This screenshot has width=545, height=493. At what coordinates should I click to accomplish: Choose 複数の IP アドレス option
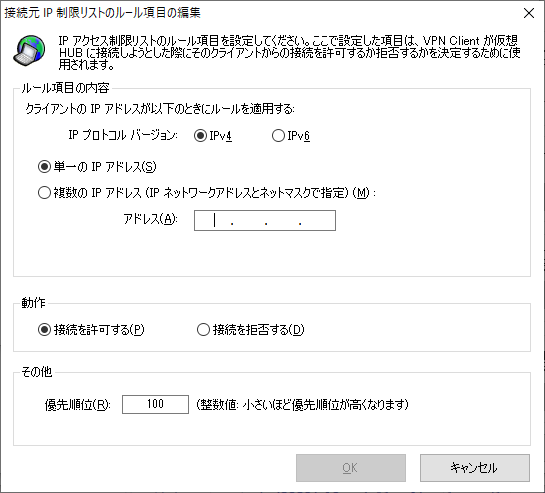(207, 192)
